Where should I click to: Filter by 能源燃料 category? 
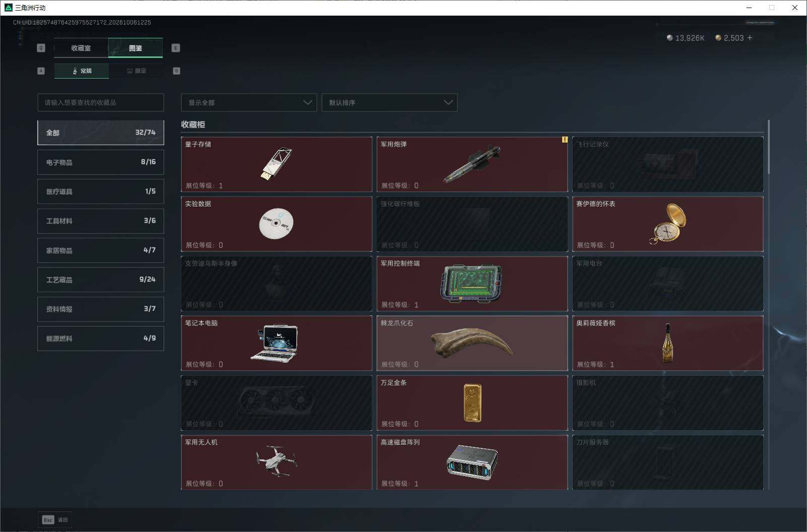click(101, 339)
